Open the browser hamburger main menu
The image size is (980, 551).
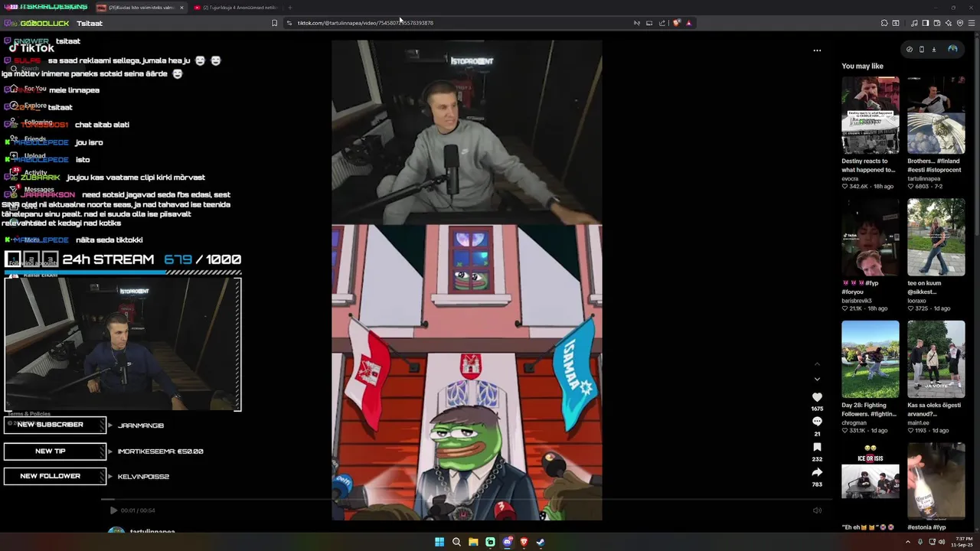click(972, 23)
